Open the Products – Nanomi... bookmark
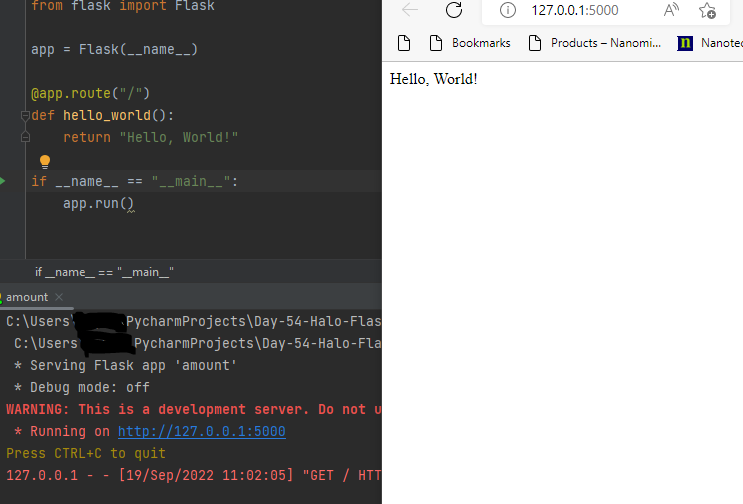The height and width of the screenshot is (504, 743). [x=594, y=43]
